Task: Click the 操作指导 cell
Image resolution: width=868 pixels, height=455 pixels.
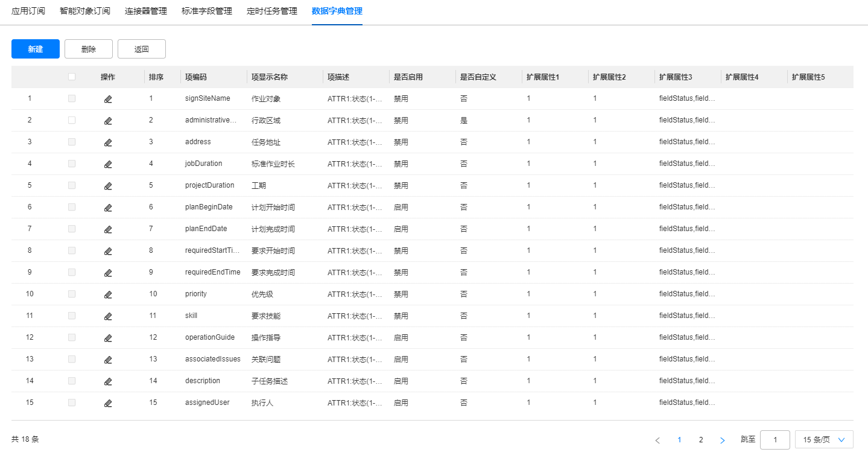Action: (266, 338)
